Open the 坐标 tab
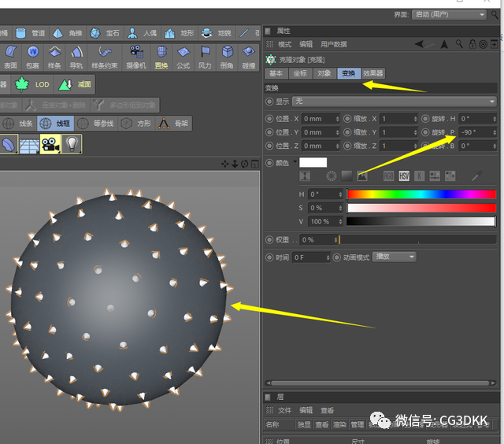 (300, 73)
